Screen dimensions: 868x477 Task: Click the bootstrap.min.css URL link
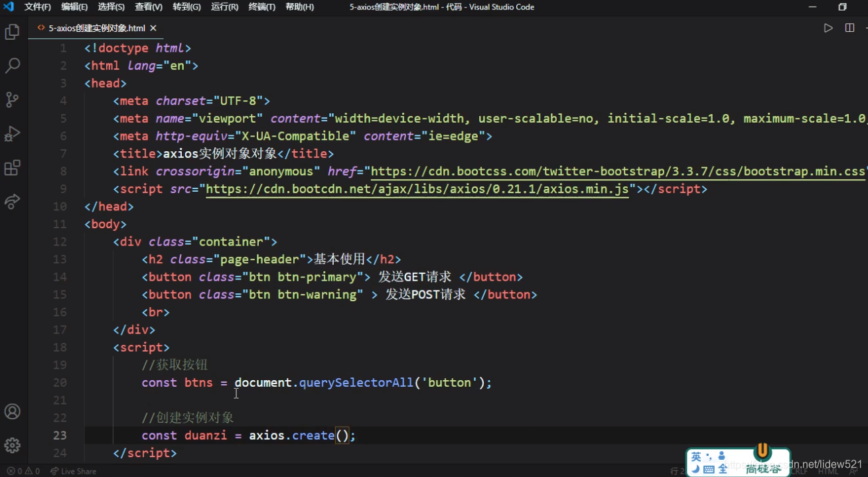[x=618, y=171]
